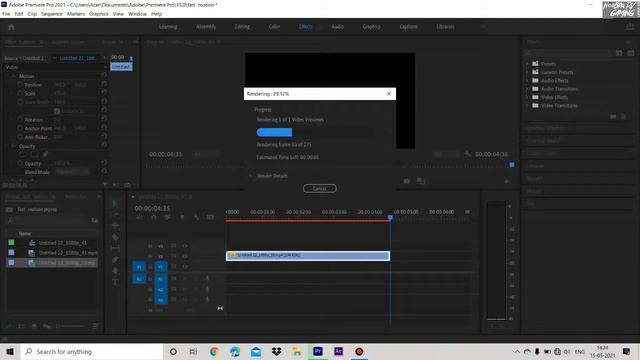The width and height of the screenshot is (640, 360).
Task: Click the rendering progress bar
Action: pos(315,132)
